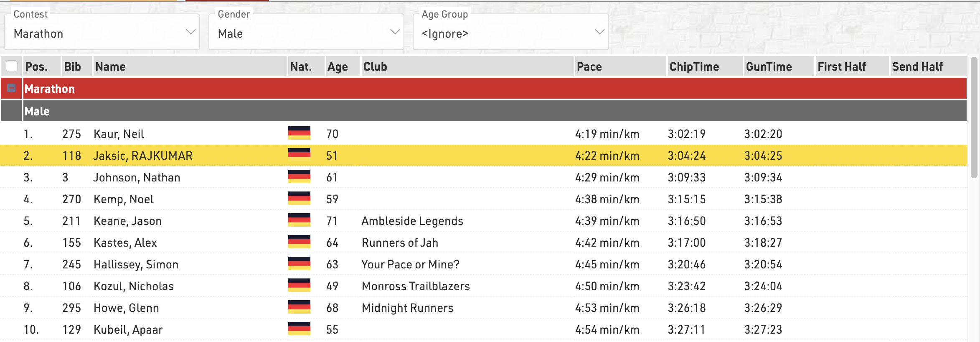The width and height of the screenshot is (980, 342).
Task: Tick the select-all checkbox in table header
Action: 12,66
